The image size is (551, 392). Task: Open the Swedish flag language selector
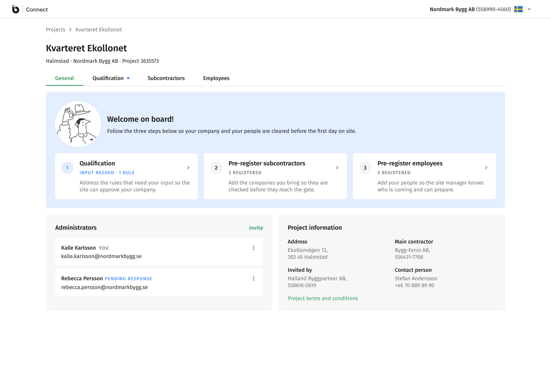[x=518, y=9]
